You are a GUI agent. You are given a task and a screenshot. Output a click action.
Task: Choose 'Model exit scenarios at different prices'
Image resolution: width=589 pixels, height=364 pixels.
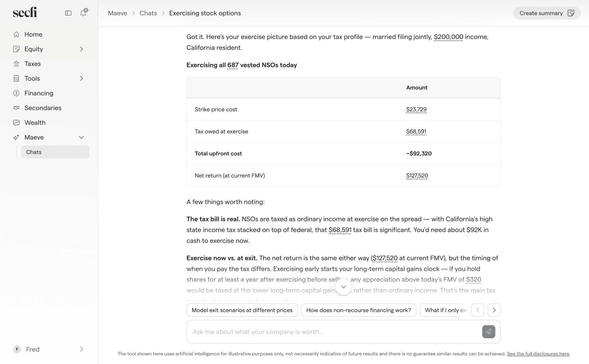coord(242,310)
